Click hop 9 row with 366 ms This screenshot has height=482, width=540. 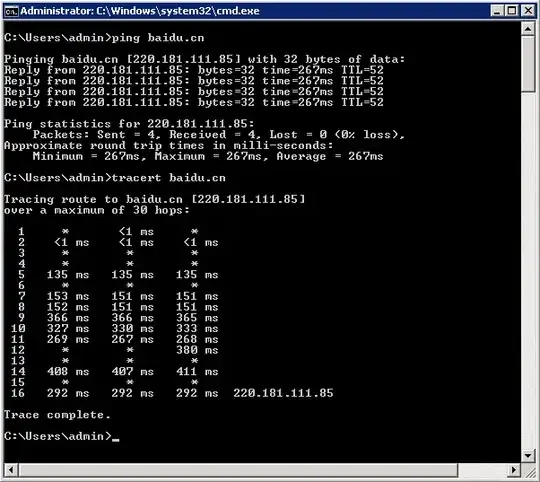pos(118,318)
